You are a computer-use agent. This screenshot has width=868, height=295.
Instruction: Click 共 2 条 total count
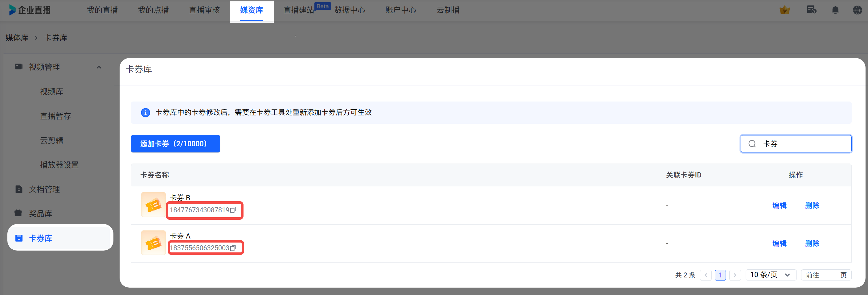point(686,275)
